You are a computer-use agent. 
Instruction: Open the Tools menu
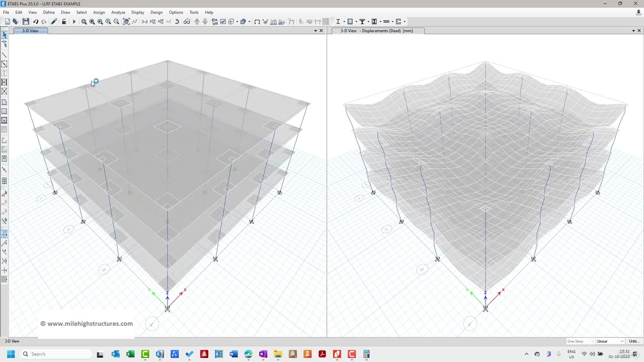click(x=194, y=12)
